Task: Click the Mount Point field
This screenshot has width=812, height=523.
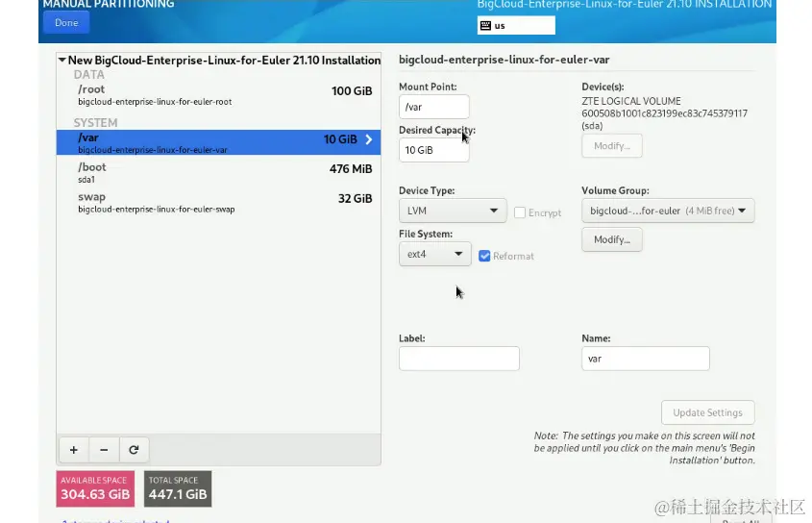Action: pos(434,107)
